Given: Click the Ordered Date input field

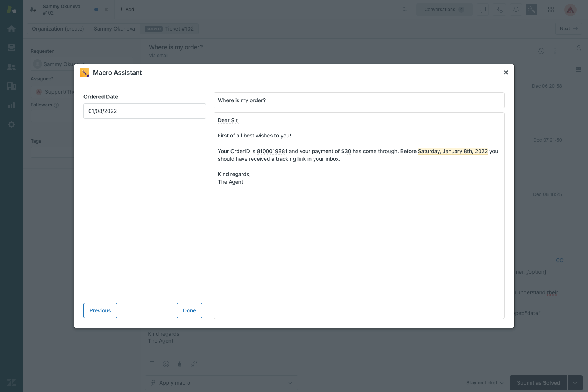Looking at the screenshot, I should [x=144, y=111].
